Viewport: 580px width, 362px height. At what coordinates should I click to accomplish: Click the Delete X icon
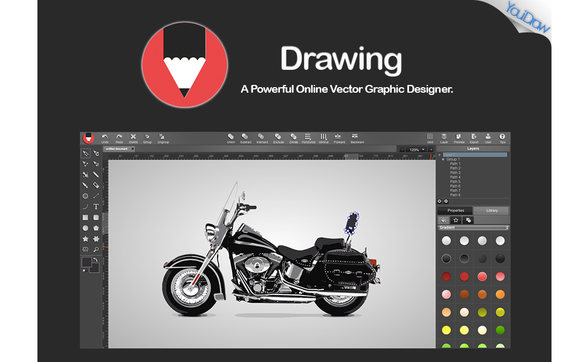coord(133,137)
